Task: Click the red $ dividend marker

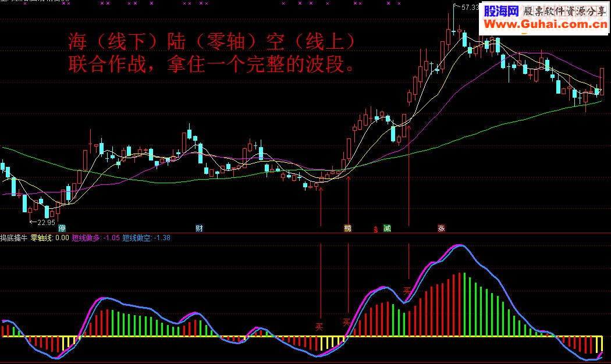Action: click(376, 229)
